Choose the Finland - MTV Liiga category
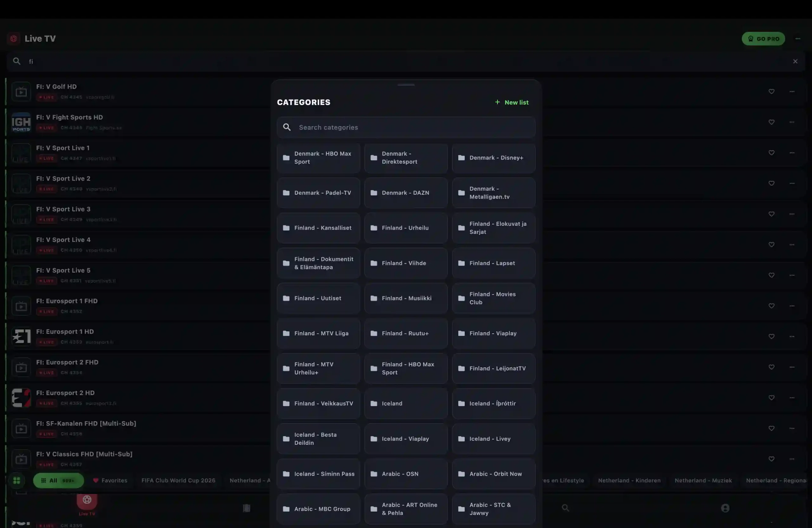Screen dimensions: 812x528 point(318,333)
